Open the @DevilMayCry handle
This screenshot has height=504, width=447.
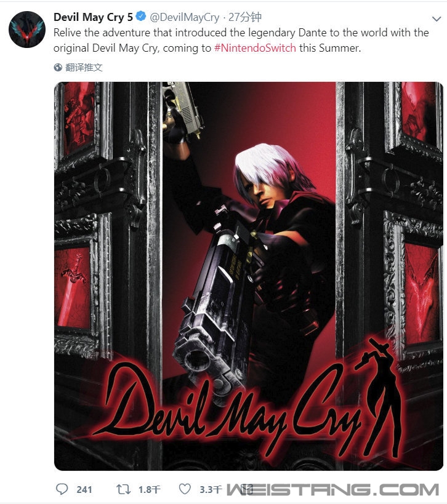[185, 17]
